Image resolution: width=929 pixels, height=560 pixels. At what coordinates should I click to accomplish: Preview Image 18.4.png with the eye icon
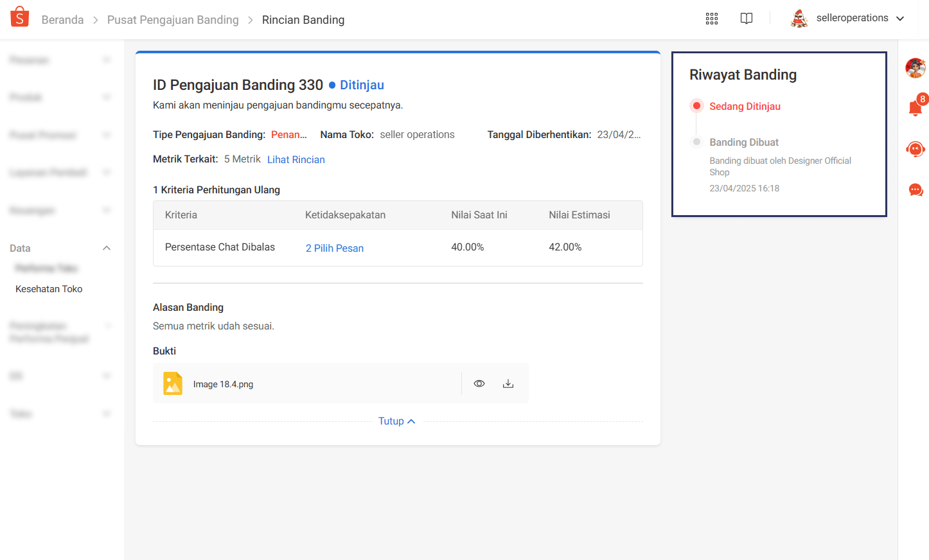click(479, 383)
